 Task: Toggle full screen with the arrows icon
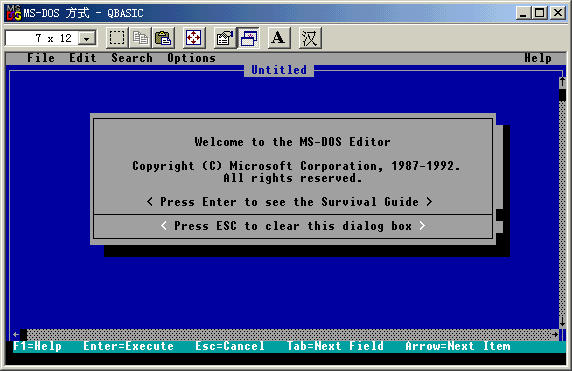(194, 38)
